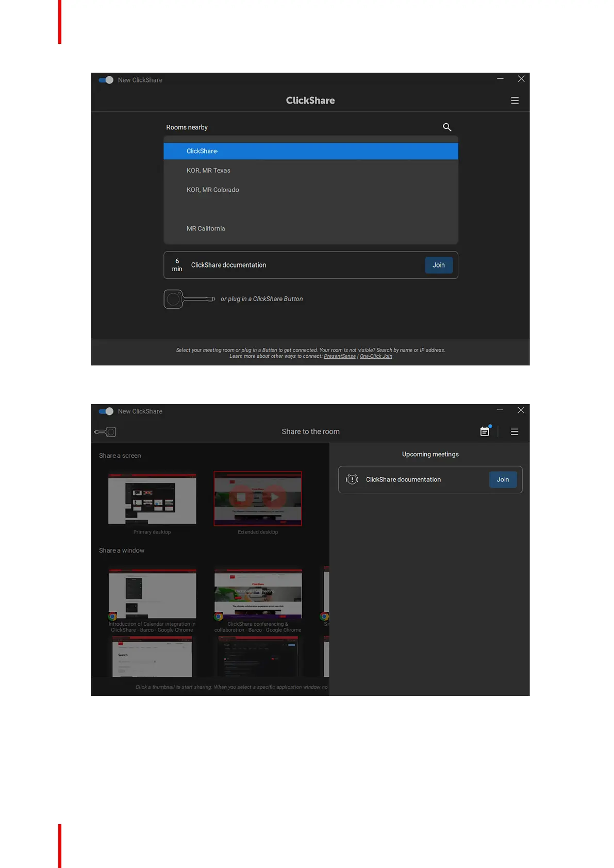Select the KOR, MR Colorado room
This screenshot has height=868, width=614.
click(x=311, y=190)
